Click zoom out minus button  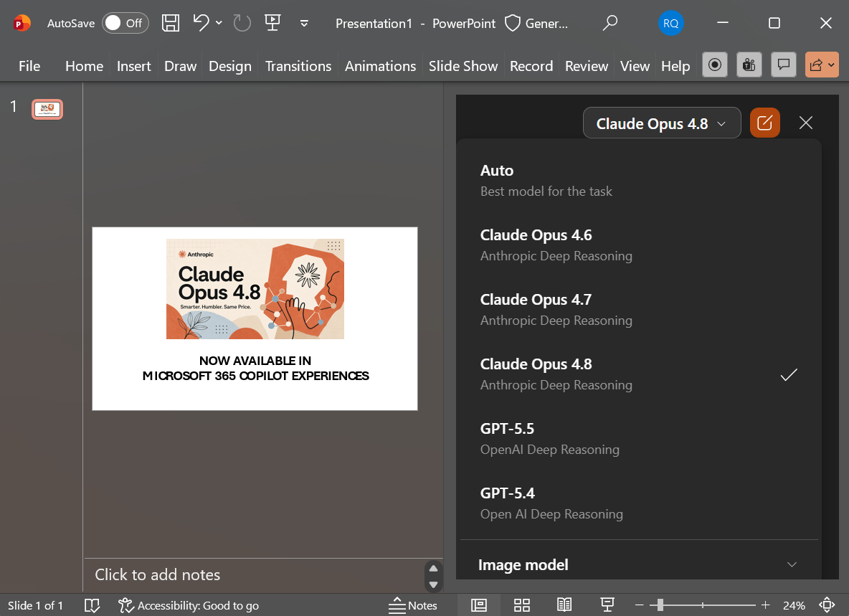(640, 605)
